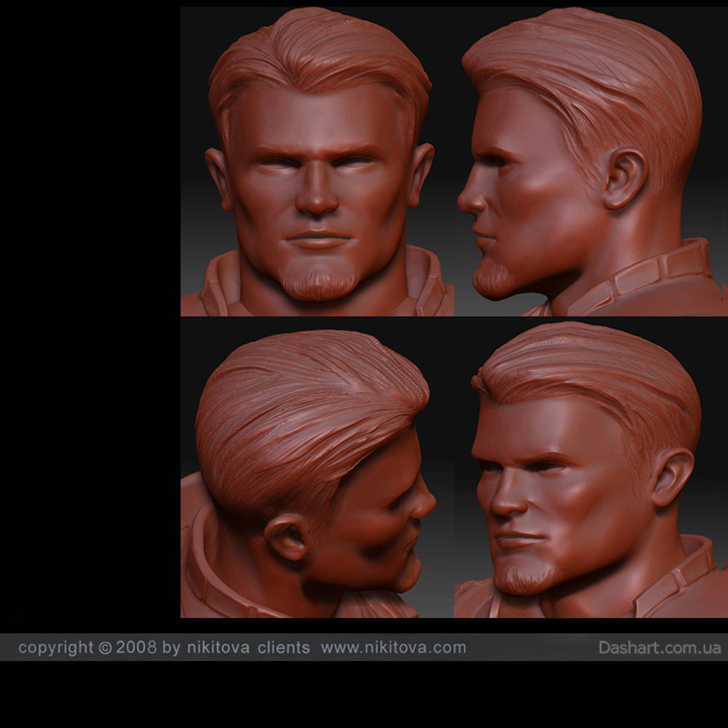This screenshot has width=728, height=728.
Task: Click the ear on the three-quarter render
Action: pyautogui.click(x=671, y=477)
